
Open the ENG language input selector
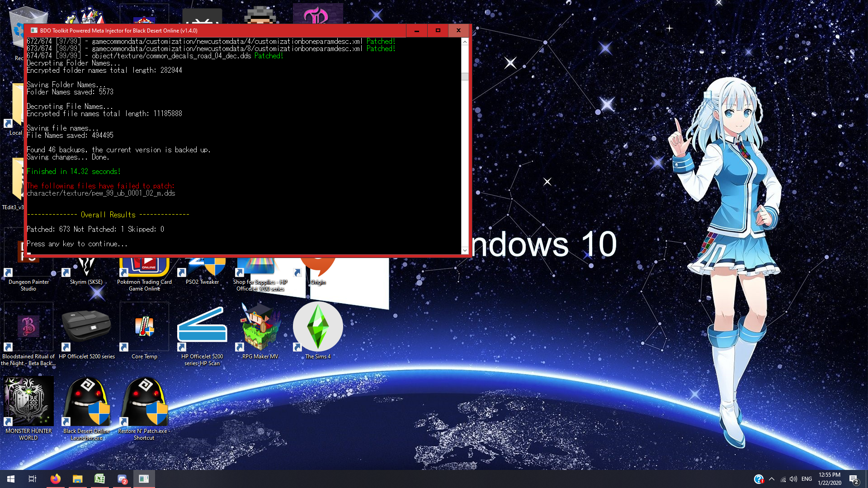pyautogui.click(x=807, y=479)
